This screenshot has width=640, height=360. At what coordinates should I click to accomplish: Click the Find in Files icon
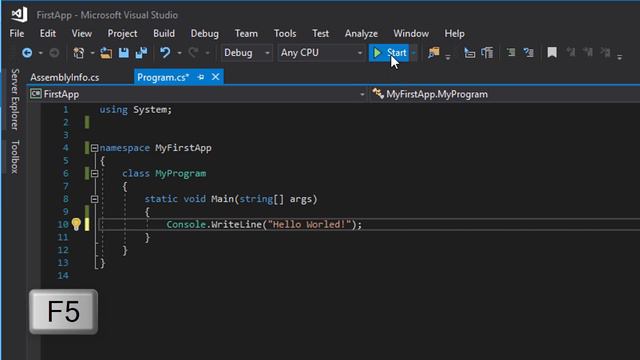(x=433, y=52)
